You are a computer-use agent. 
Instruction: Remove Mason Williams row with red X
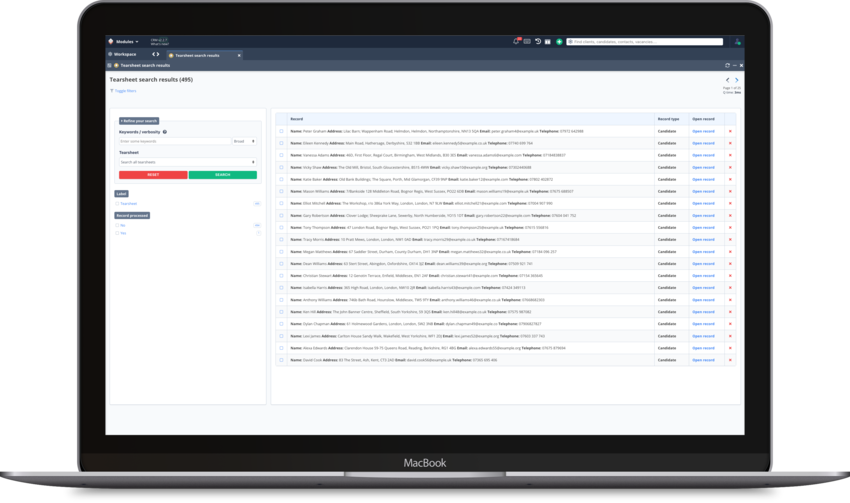tap(730, 191)
